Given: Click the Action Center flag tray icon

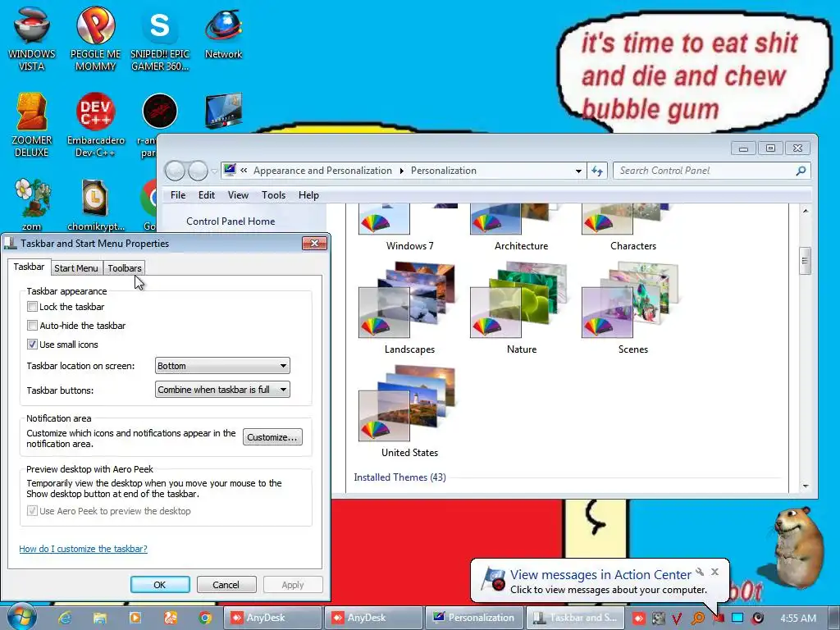Looking at the screenshot, I should point(719,619).
